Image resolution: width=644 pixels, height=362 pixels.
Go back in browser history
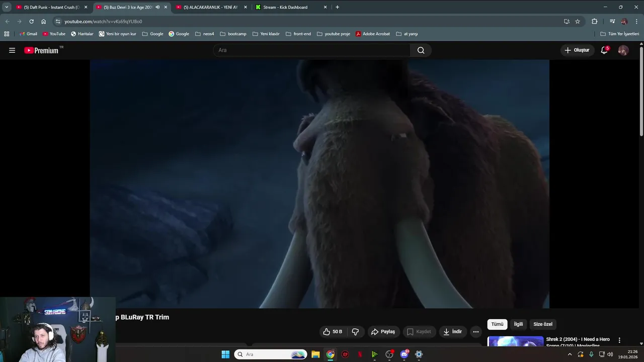coord(7,22)
